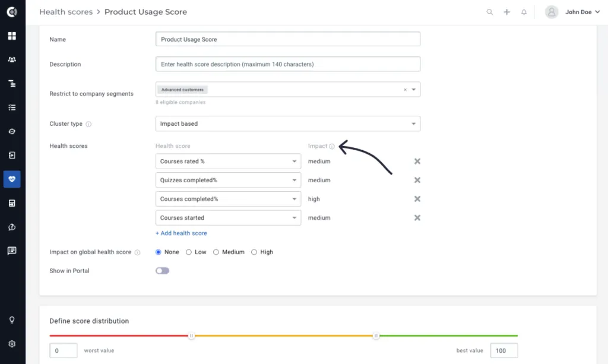Open the John Doe user menu

point(572,12)
